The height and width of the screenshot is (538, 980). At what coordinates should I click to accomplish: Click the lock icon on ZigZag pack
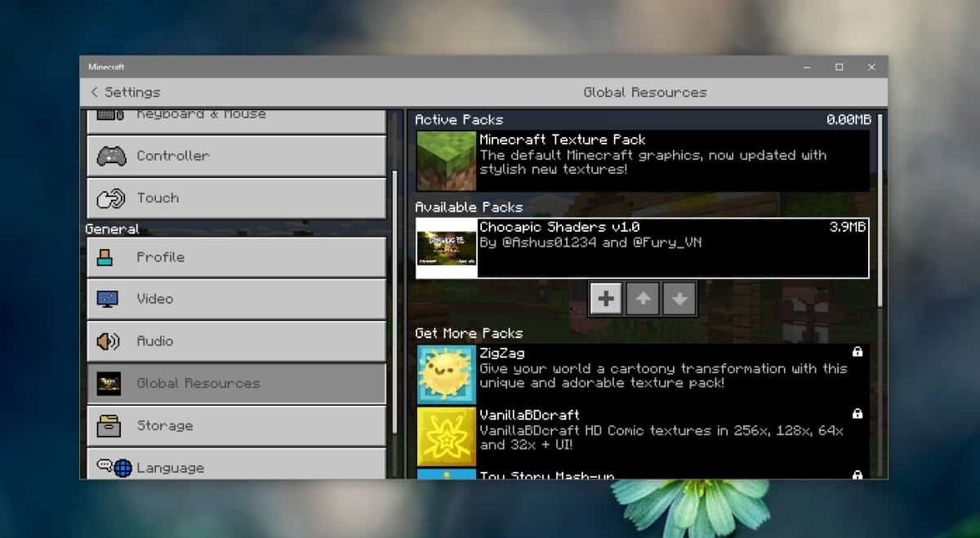857,351
